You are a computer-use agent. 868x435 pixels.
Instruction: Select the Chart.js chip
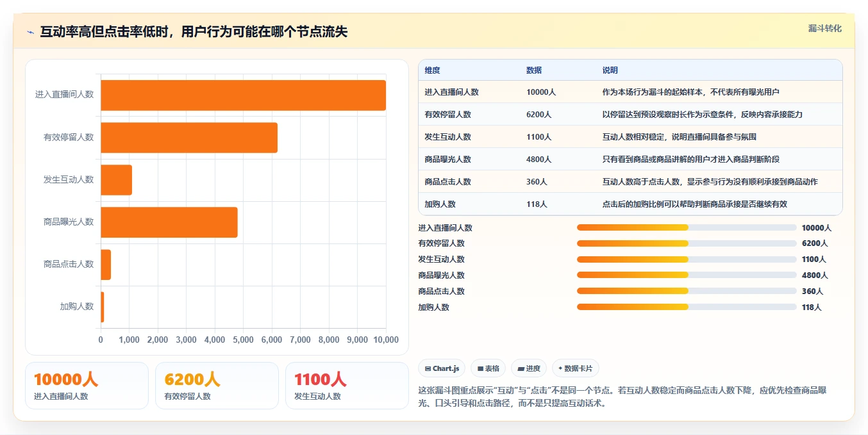click(x=442, y=368)
